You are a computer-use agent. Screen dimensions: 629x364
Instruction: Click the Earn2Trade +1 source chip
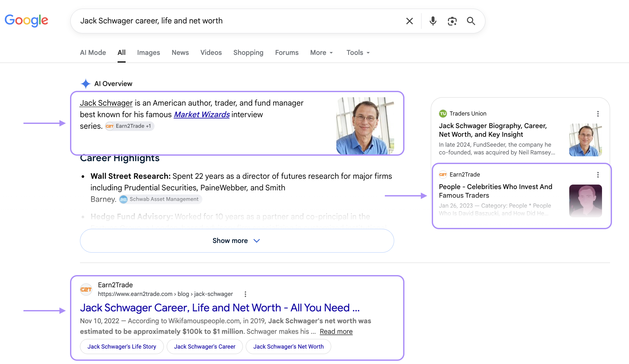click(x=129, y=126)
